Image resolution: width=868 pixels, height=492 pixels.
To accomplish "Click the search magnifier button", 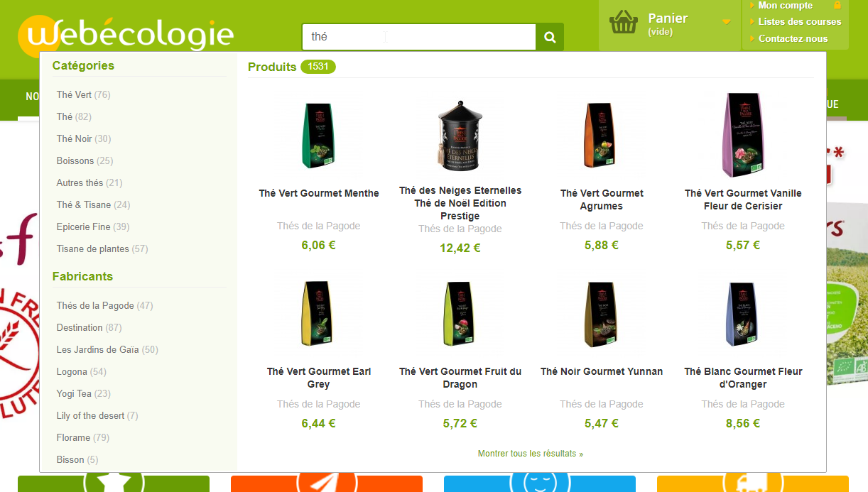I will (550, 37).
